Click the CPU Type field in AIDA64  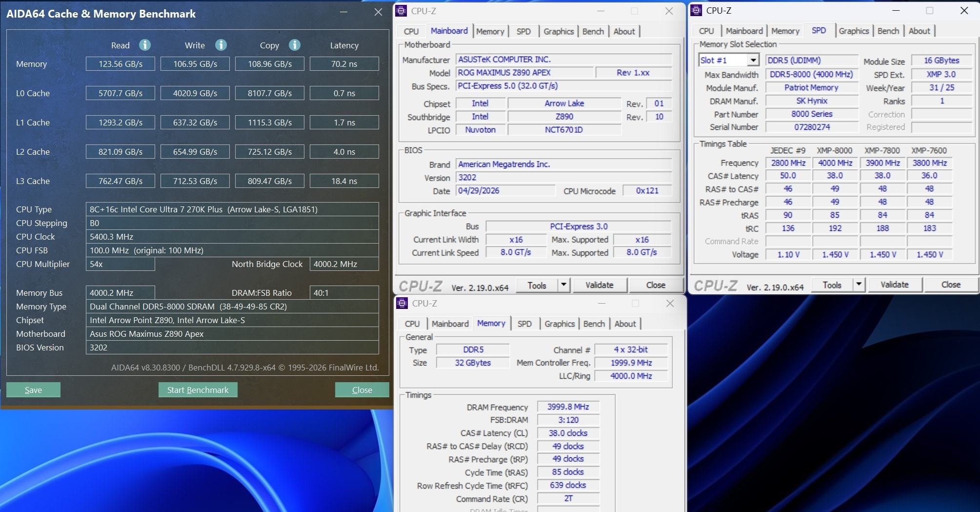click(232, 209)
